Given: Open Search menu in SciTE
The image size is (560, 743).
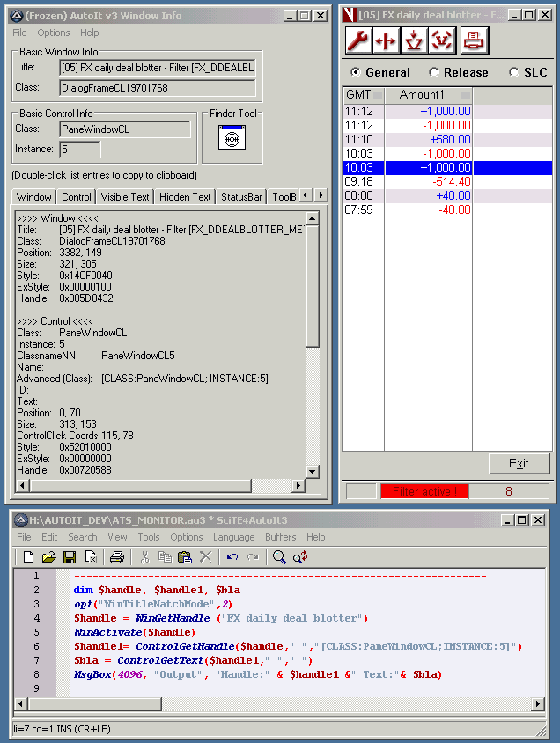Looking at the screenshot, I should [x=83, y=537].
